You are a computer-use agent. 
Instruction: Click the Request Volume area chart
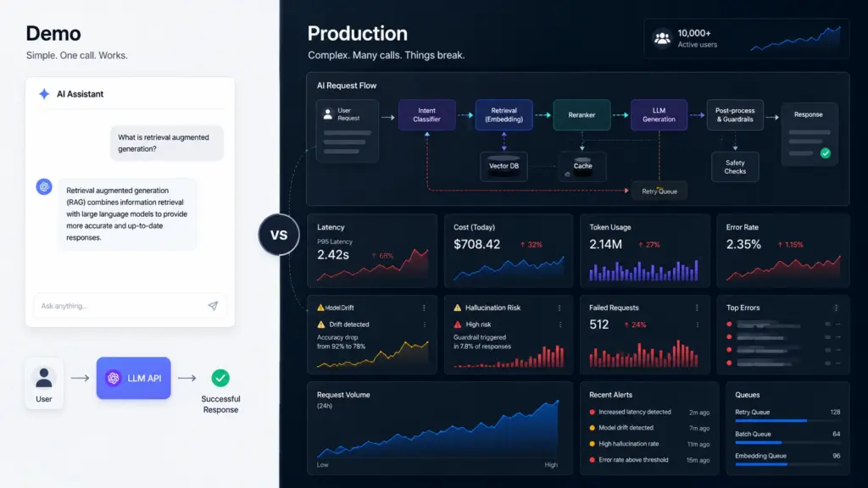click(x=438, y=430)
